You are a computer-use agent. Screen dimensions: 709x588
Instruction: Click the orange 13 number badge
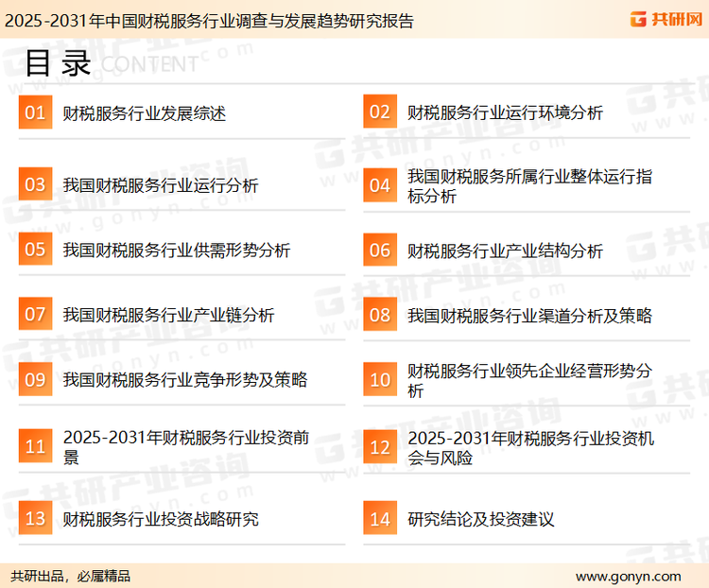coord(35,518)
